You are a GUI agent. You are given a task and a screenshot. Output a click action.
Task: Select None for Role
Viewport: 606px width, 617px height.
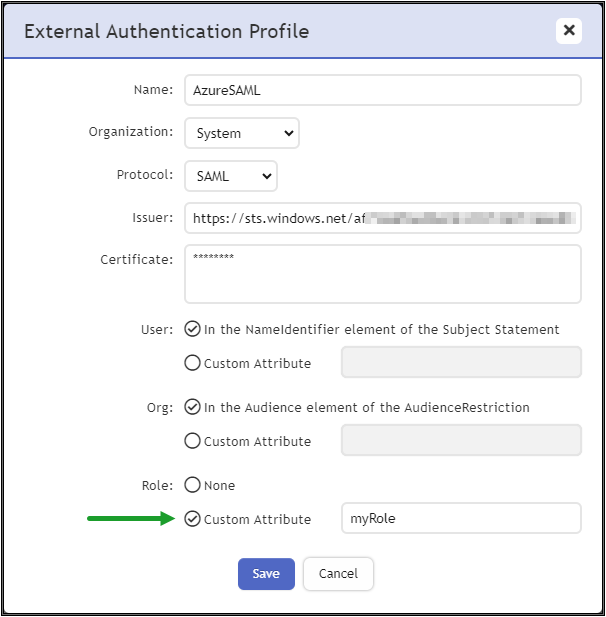pyautogui.click(x=193, y=485)
